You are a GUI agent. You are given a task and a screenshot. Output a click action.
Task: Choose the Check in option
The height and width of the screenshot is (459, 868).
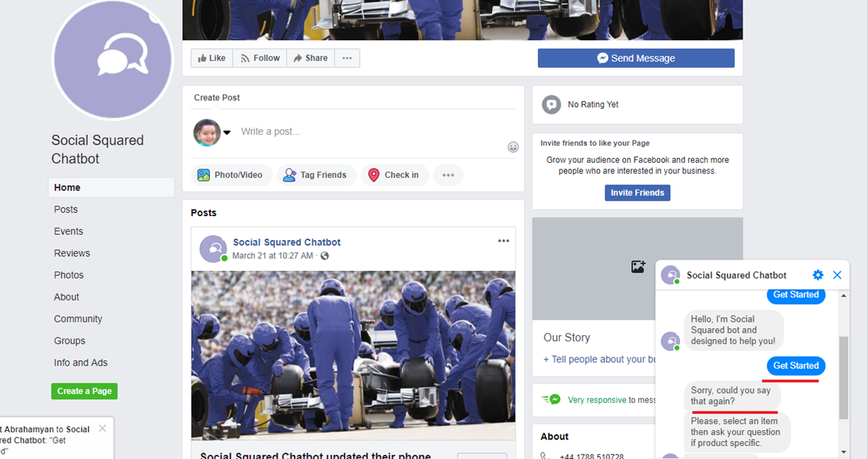pos(394,175)
